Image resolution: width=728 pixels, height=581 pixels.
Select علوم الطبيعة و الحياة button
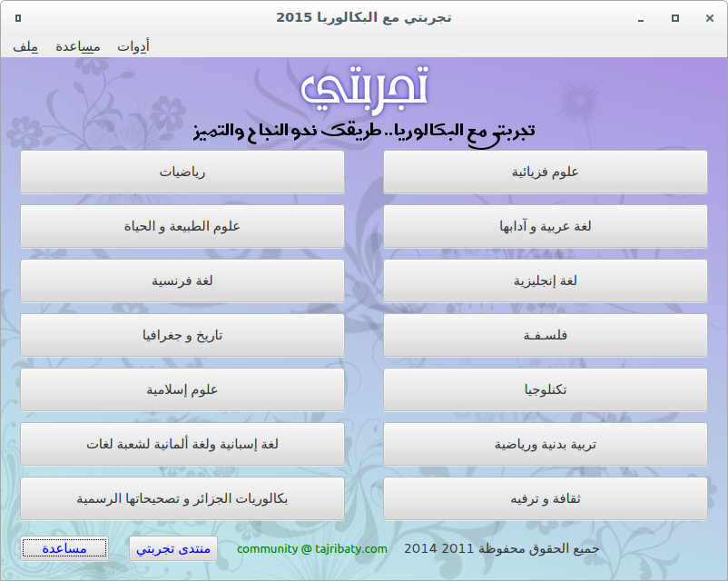coord(182,226)
